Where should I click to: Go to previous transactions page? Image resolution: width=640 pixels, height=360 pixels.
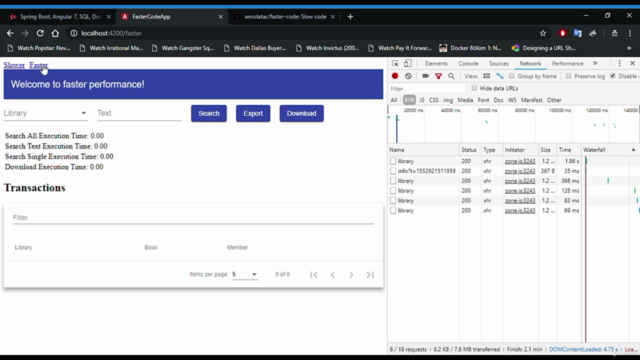coord(333,275)
